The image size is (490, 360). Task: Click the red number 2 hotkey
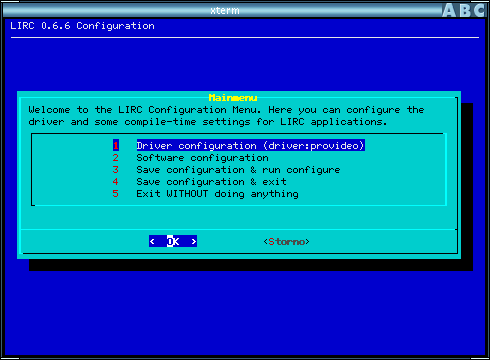[x=116, y=158]
